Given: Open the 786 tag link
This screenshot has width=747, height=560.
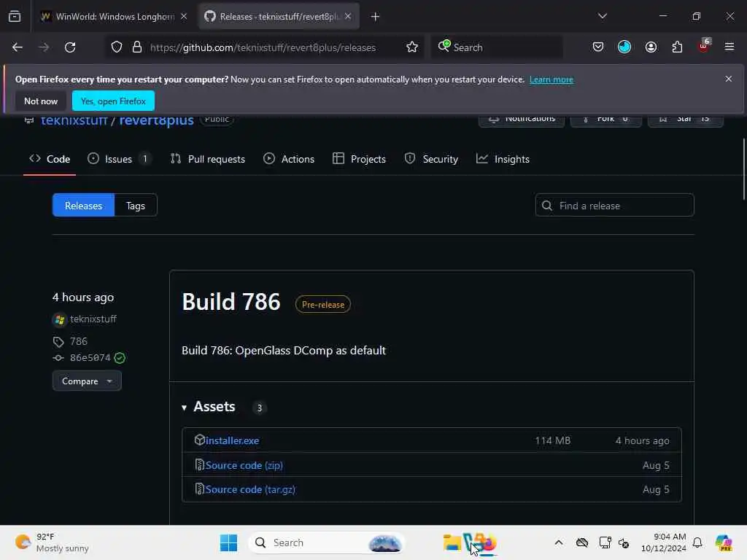Looking at the screenshot, I should (78, 341).
